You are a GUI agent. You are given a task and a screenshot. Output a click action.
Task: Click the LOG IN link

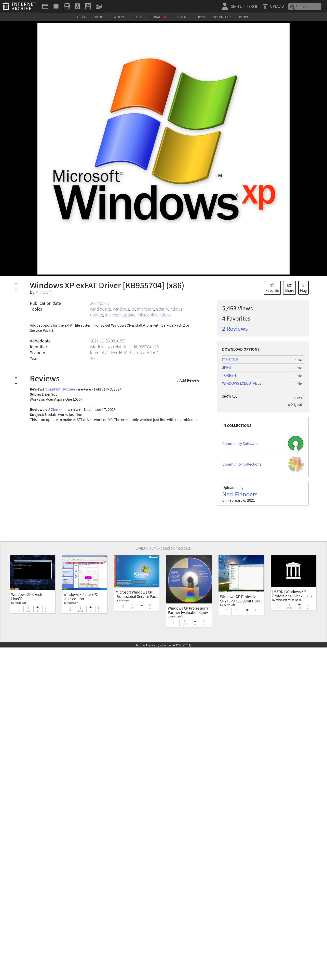253,6
